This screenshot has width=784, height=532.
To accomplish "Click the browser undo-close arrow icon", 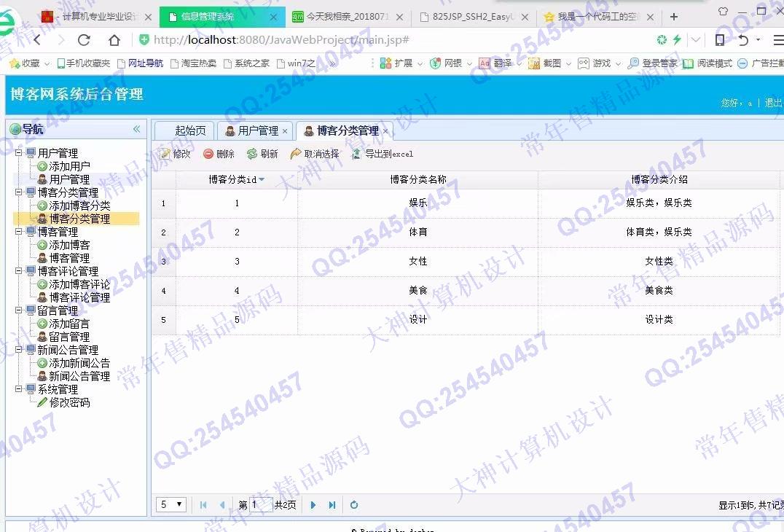I will [743, 40].
